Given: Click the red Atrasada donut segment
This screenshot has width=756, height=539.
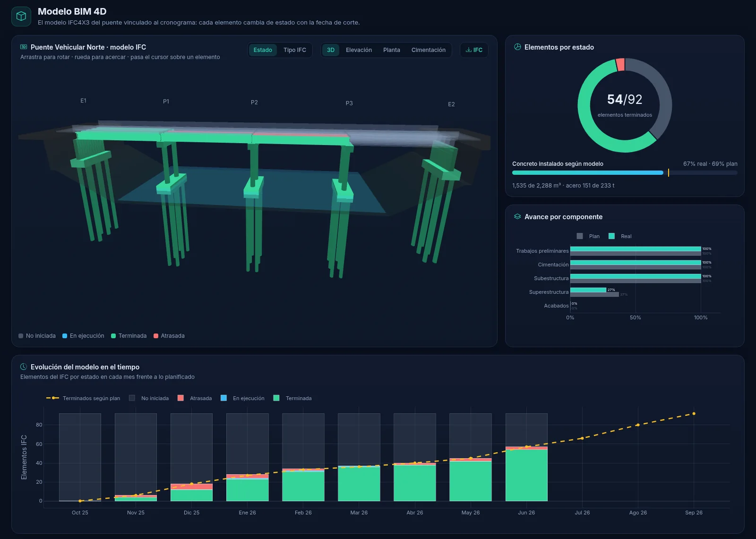Looking at the screenshot, I should click(x=620, y=65).
